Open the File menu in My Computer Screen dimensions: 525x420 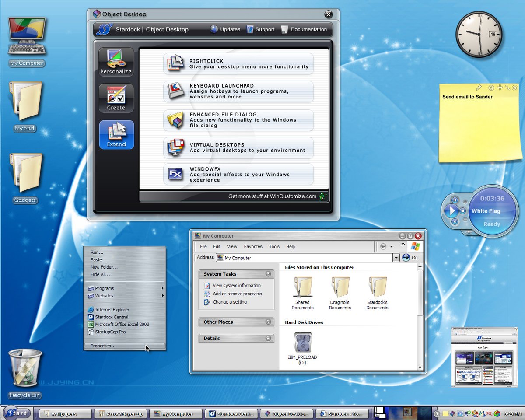pyautogui.click(x=203, y=247)
